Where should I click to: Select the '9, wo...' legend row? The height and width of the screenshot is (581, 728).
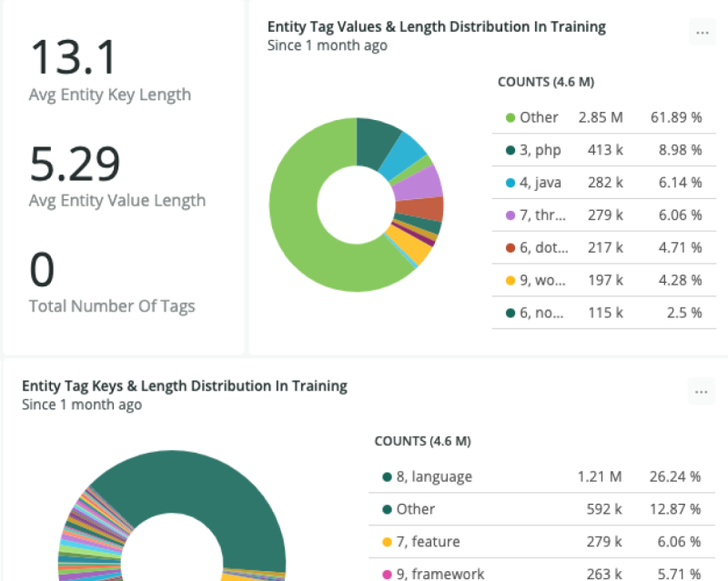(x=541, y=280)
